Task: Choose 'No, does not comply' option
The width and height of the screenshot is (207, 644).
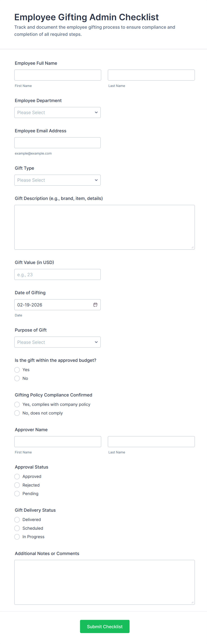Action: pos(17,413)
